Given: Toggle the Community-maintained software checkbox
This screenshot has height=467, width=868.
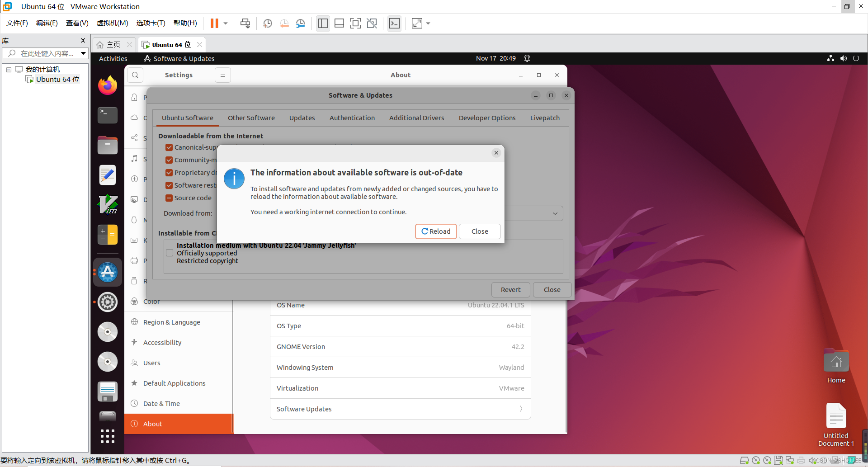Looking at the screenshot, I should 169,160.
